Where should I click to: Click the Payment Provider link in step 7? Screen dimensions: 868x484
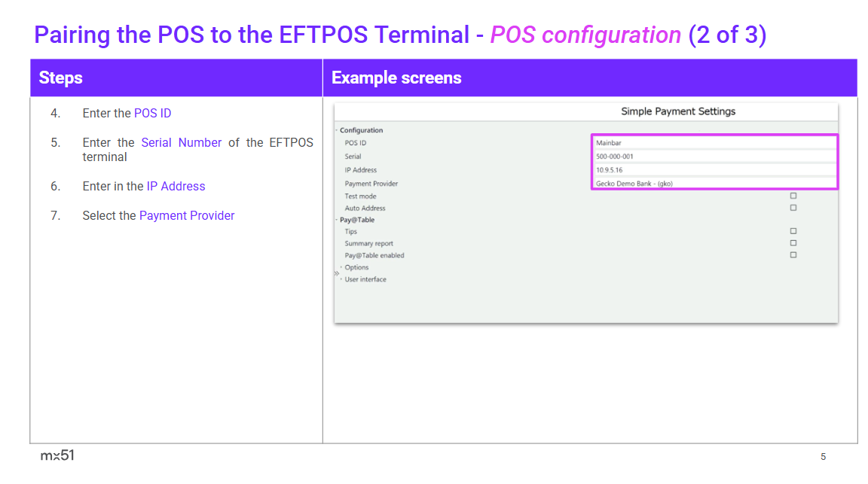point(187,216)
